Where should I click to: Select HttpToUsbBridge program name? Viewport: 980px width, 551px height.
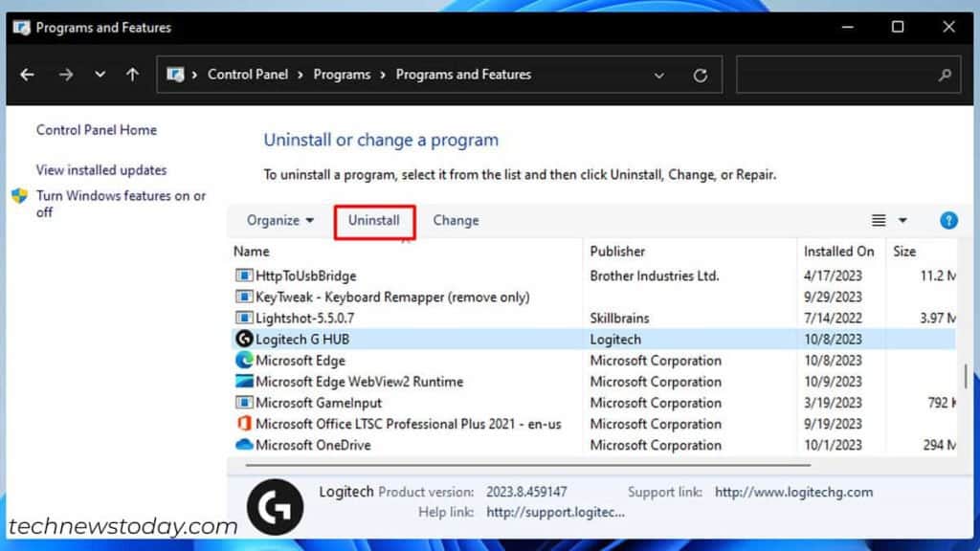(x=305, y=275)
